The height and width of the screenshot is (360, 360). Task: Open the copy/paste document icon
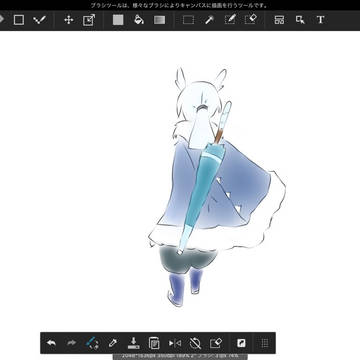(154, 343)
